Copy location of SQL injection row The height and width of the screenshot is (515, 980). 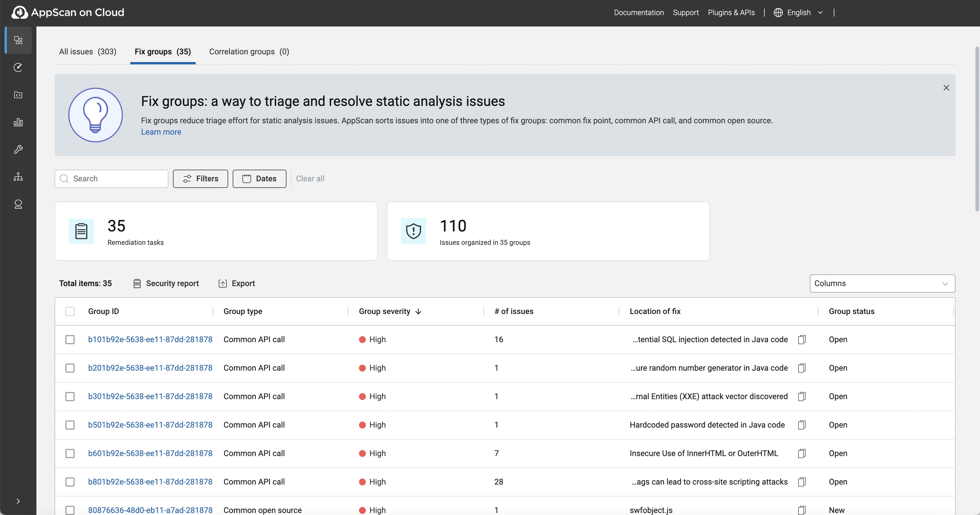(802, 339)
